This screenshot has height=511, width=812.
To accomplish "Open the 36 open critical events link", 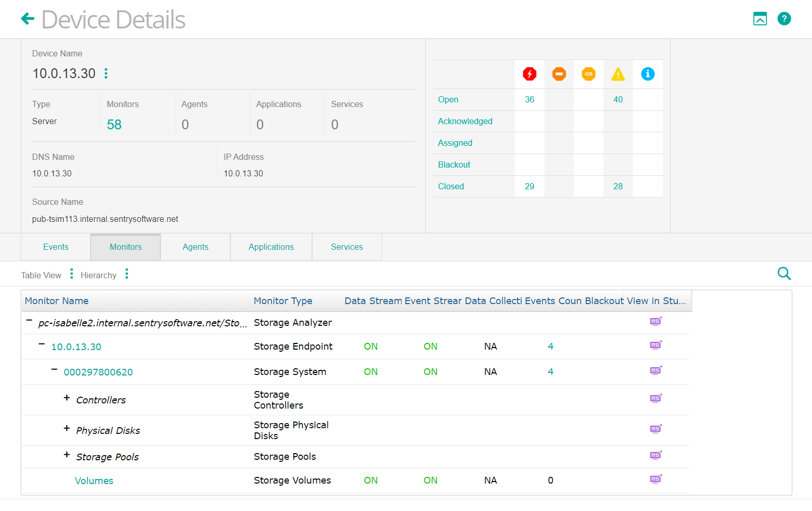I will coord(529,100).
